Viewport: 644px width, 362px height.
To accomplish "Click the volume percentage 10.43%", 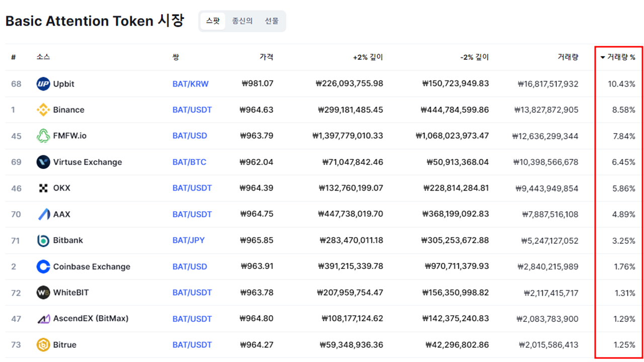I will [621, 84].
